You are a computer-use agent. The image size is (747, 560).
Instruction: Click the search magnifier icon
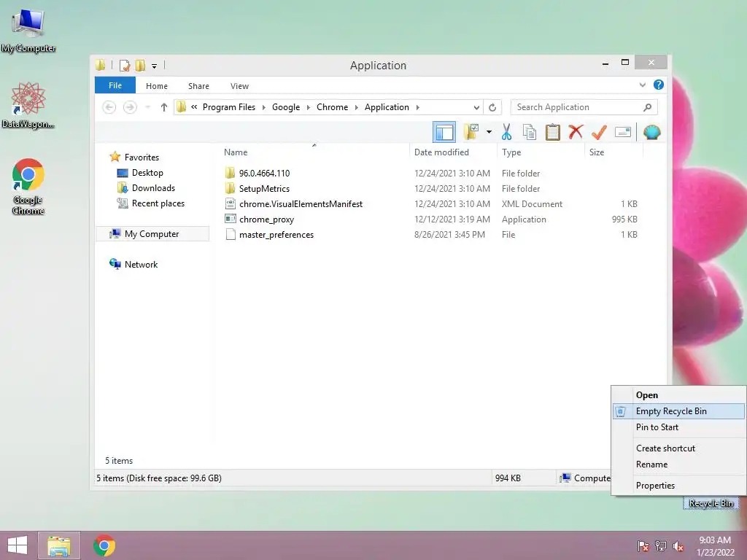click(x=648, y=107)
